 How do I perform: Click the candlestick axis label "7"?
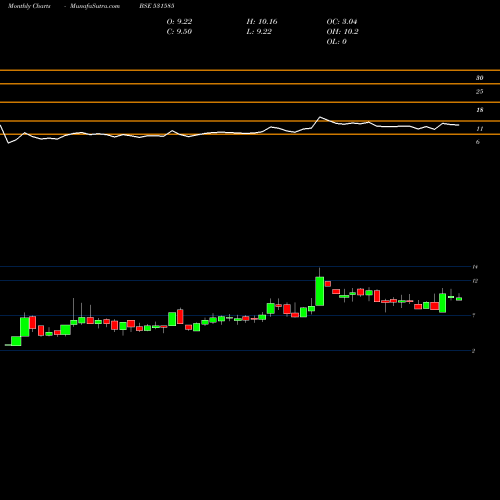474,315
